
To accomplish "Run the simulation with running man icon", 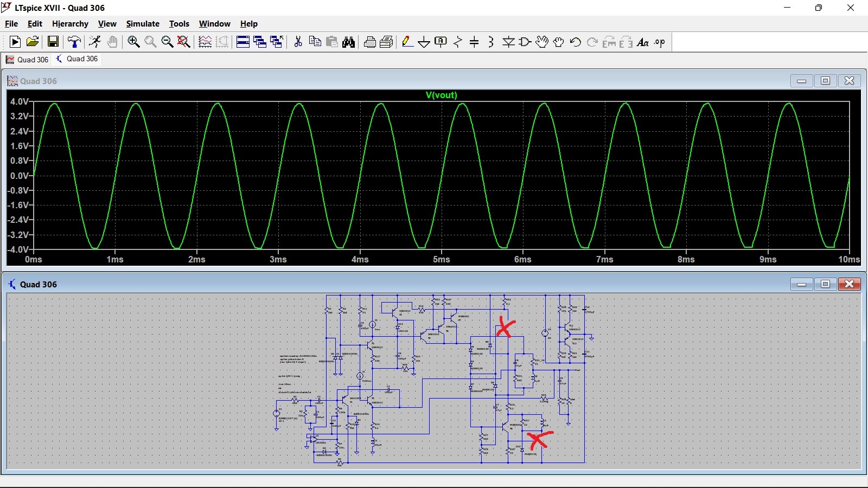I will coord(95,42).
